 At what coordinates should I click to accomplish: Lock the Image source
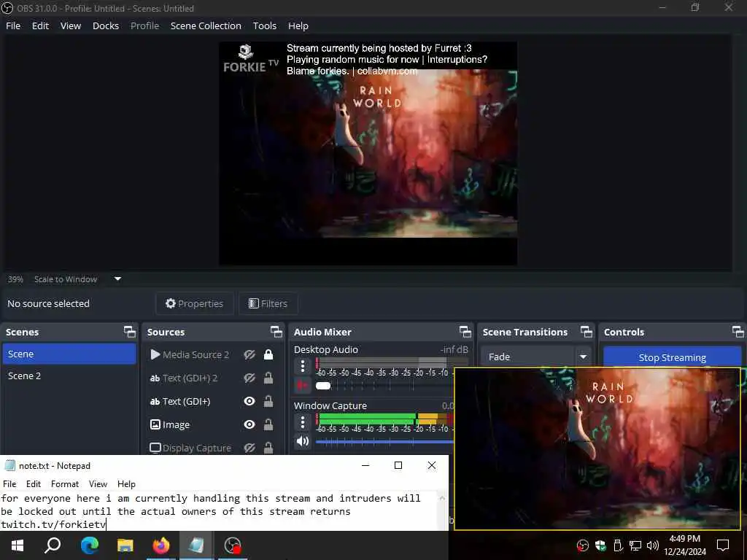coord(268,424)
